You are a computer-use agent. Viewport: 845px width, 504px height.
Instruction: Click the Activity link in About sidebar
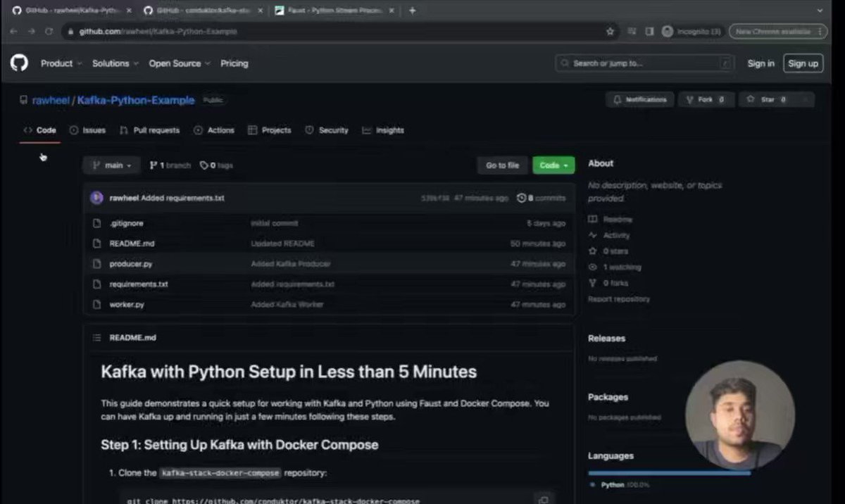click(x=610, y=235)
